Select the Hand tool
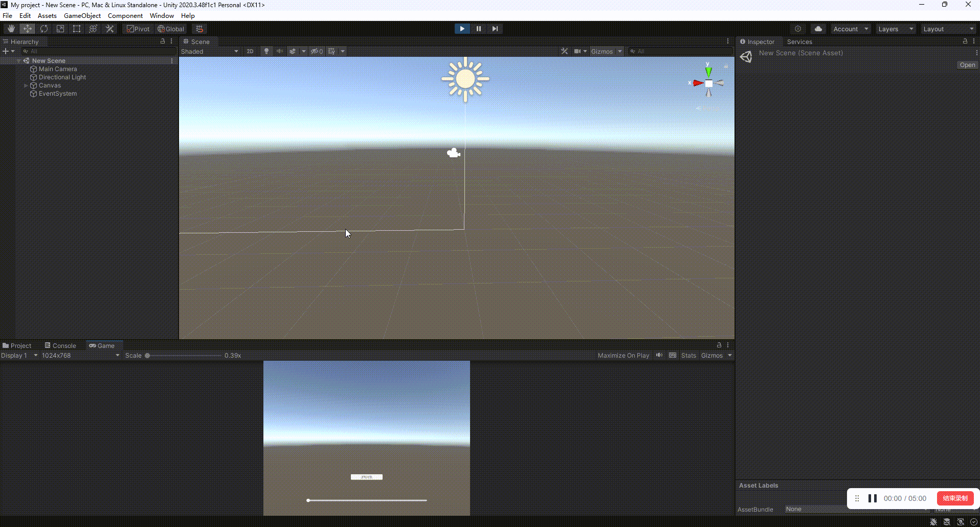 click(11, 29)
